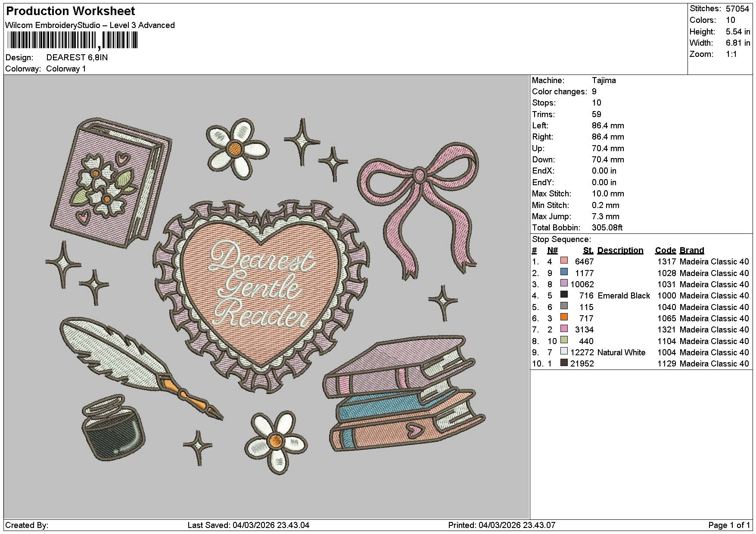Click 'Page 1 of 1' in footer
Screen dimensions: 756x534
(729, 525)
